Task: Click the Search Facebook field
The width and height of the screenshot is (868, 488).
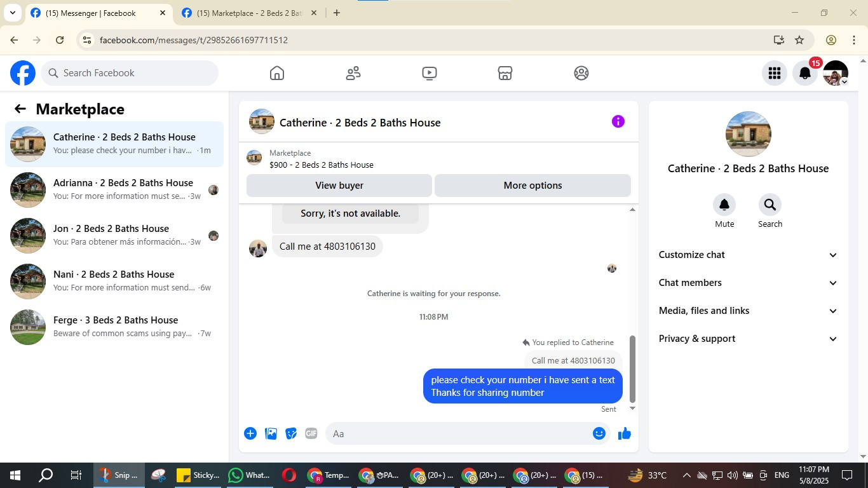Action: (x=130, y=73)
